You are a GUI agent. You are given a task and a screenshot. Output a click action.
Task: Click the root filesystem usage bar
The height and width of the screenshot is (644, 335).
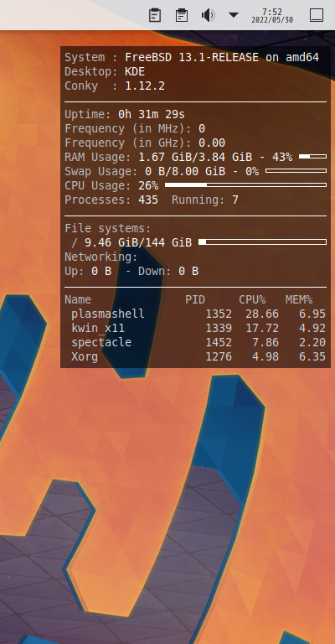click(x=262, y=241)
